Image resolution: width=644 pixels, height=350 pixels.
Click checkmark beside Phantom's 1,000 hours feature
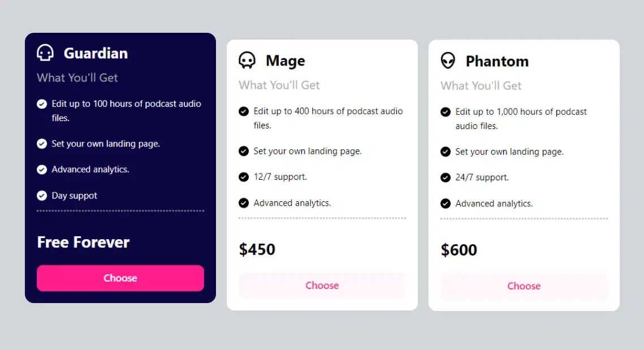click(x=446, y=112)
